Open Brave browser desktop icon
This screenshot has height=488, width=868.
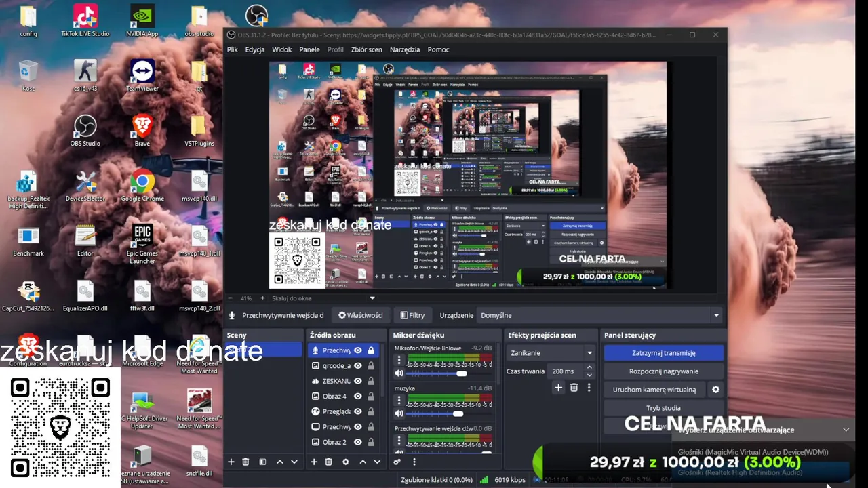tap(142, 130)
